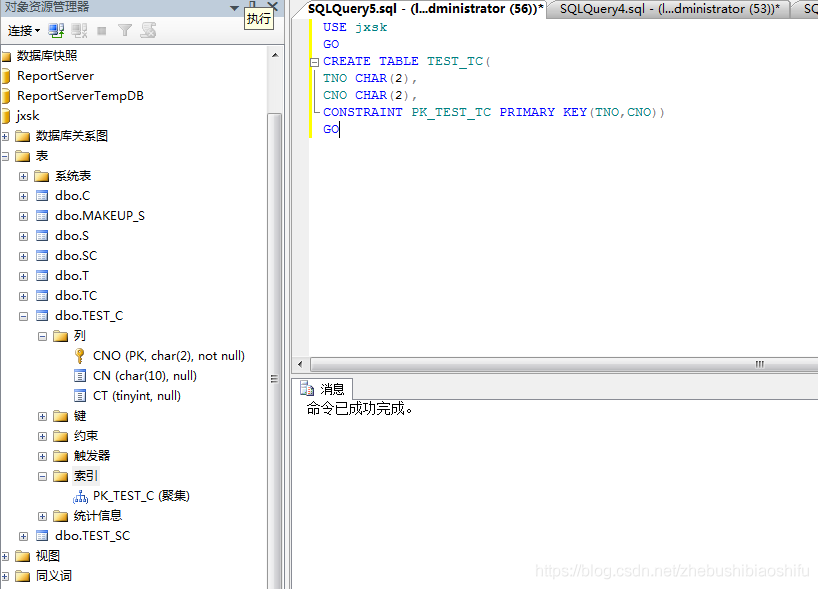Expand the dbo.C table node
The width and height of the screenshot is (818, 589).
[23, 196]
